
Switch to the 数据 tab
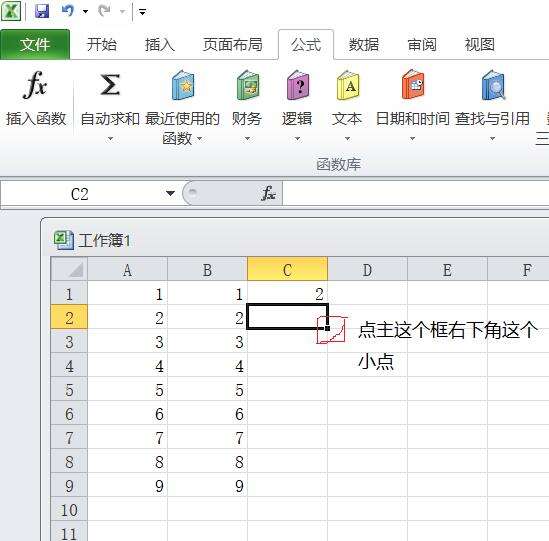[x=364, y=44]
